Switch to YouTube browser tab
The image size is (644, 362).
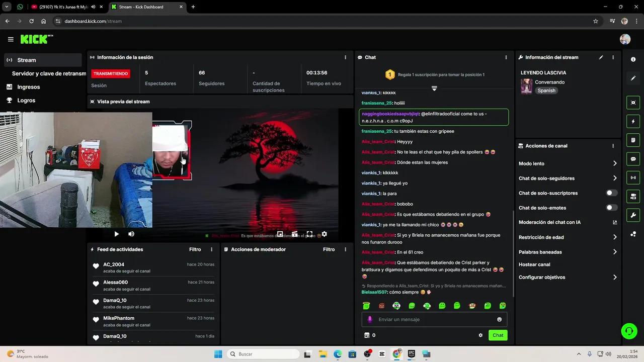(x=62, y=7)
